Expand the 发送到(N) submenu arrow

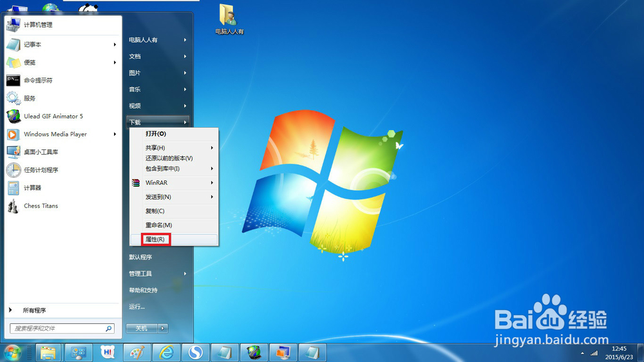[x=212, y=197]
